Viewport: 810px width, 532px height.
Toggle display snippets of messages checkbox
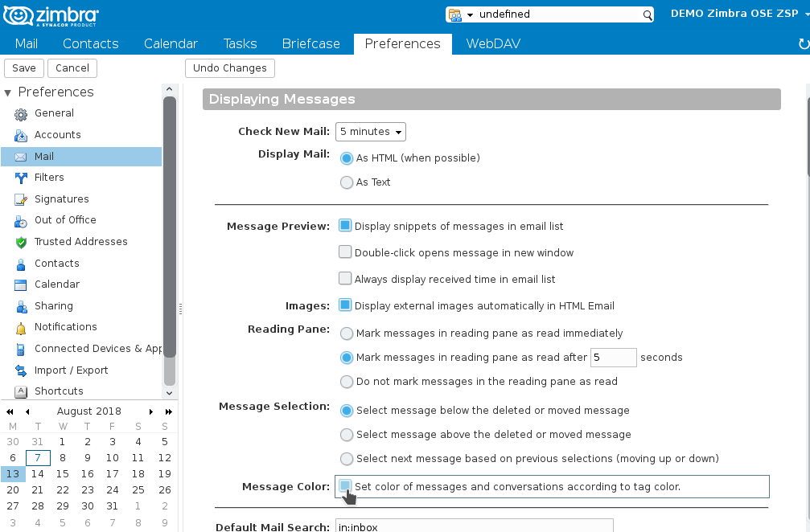(345, 226)
